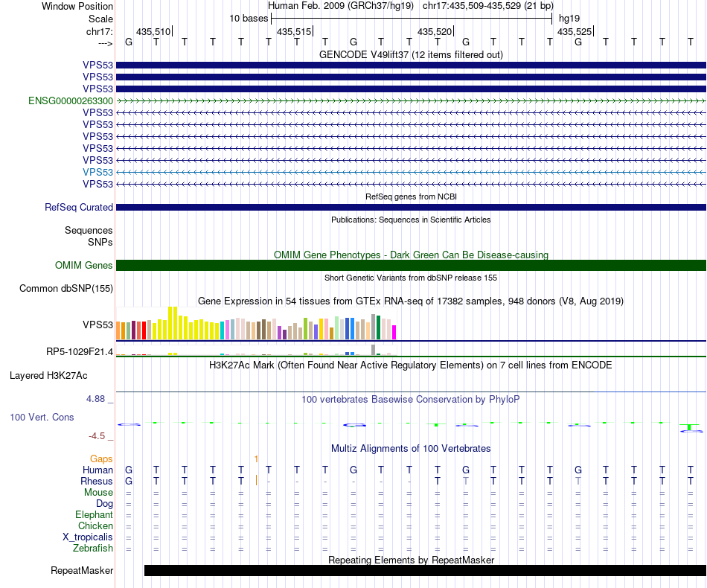This screenshot has width=707, height=588.
Task: Click the 10-base scale bar line
Action: click(x=412, y=19)
